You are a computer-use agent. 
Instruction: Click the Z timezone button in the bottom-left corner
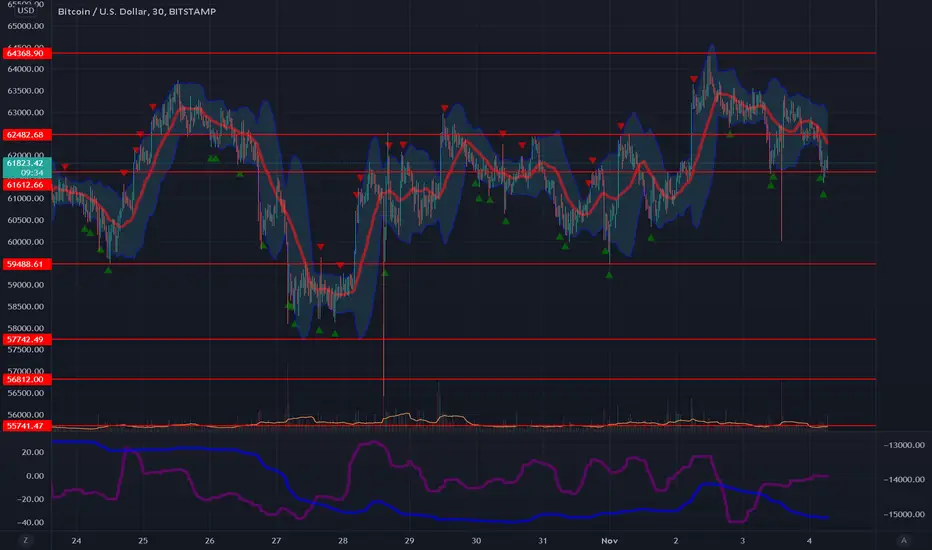26,540
